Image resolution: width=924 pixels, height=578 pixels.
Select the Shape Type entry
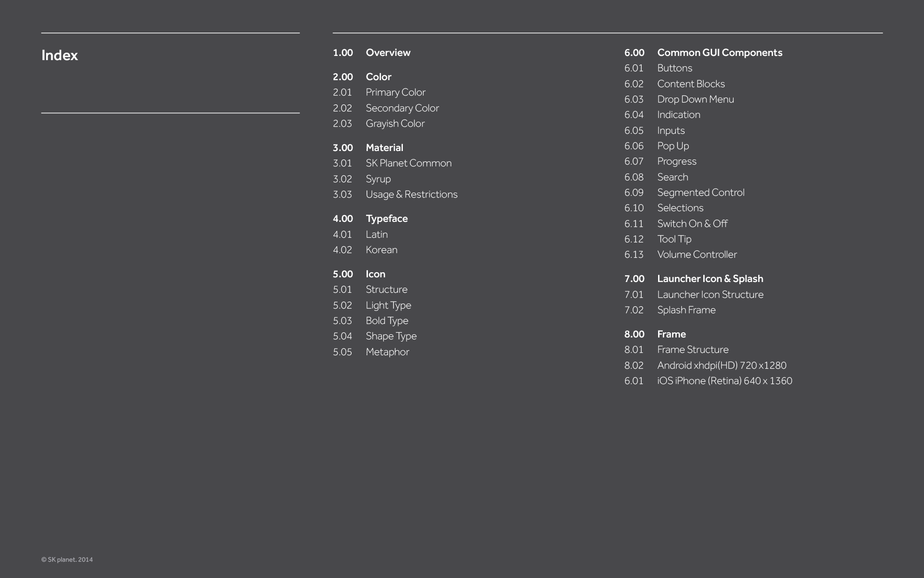tap(391, 336)
